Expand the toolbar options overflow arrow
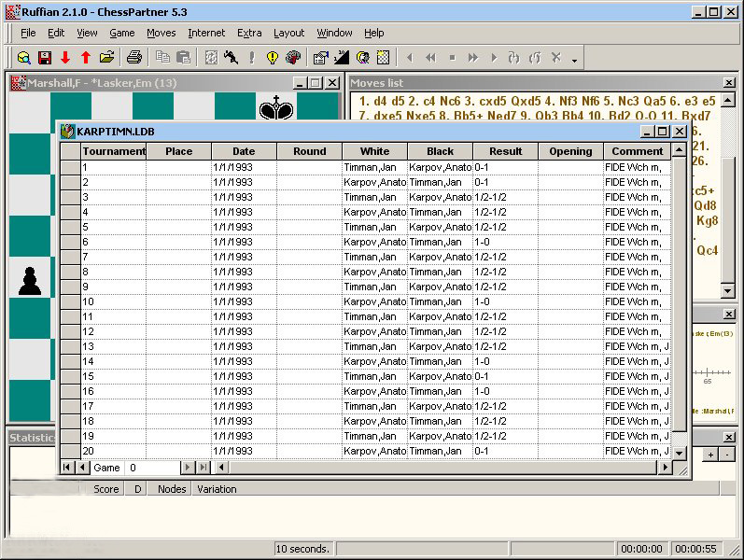 coord(574,62)
